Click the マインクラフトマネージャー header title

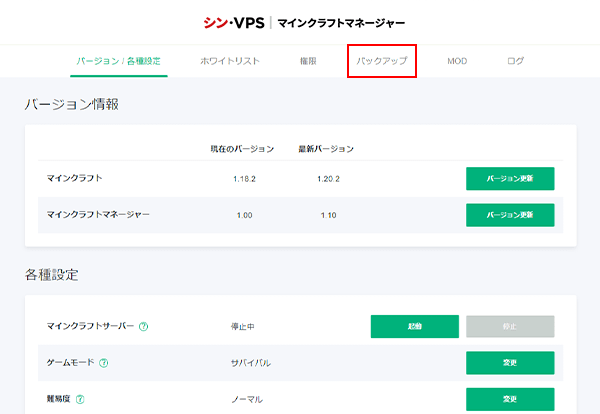tap(341, 23)
